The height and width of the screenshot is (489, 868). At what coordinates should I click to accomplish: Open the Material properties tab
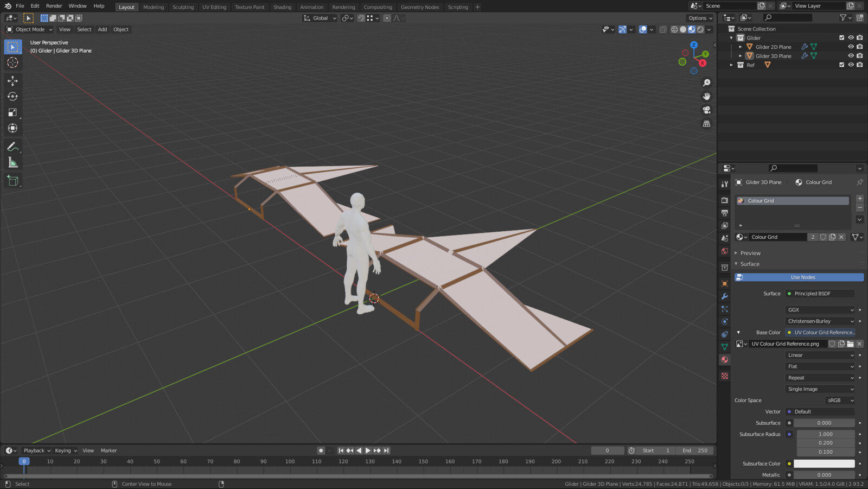click(725, 360)
